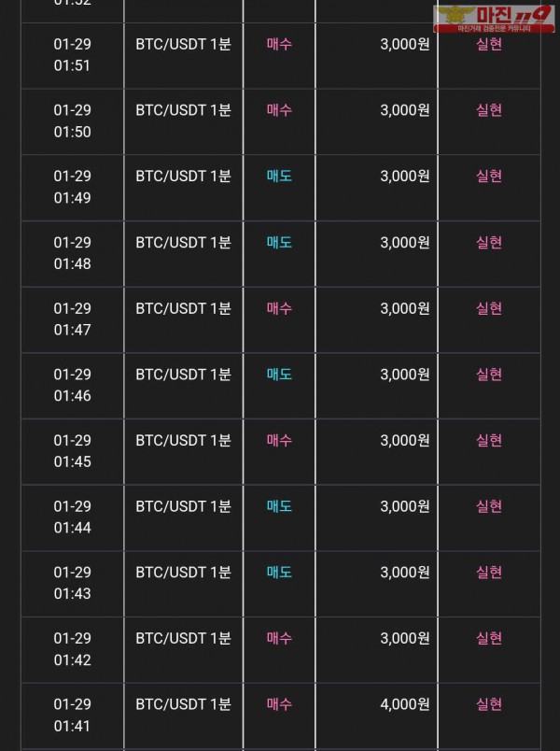
Task: Select the 매수 label in 01:42 row
Action: [x=279, y=638]
